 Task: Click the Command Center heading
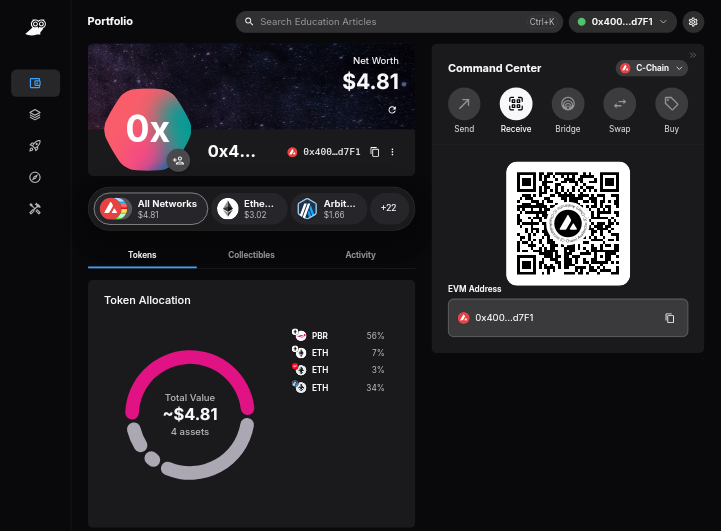[x=494, y=68]
